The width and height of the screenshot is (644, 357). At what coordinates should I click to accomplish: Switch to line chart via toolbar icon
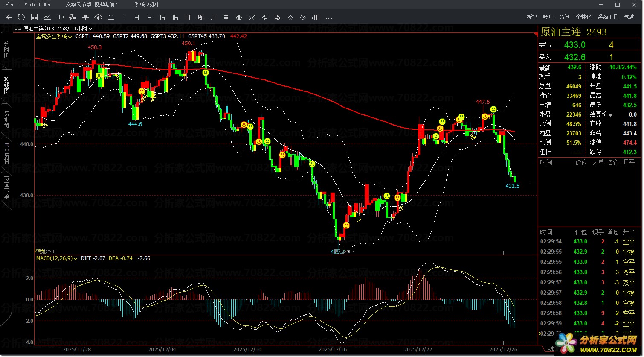click(x=47, y=18)
